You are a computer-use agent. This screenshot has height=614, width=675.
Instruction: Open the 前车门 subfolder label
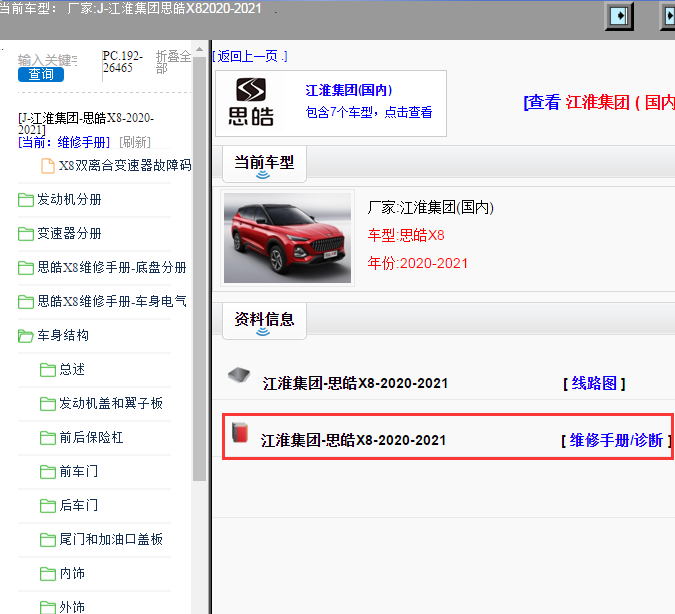coord(79,471)
